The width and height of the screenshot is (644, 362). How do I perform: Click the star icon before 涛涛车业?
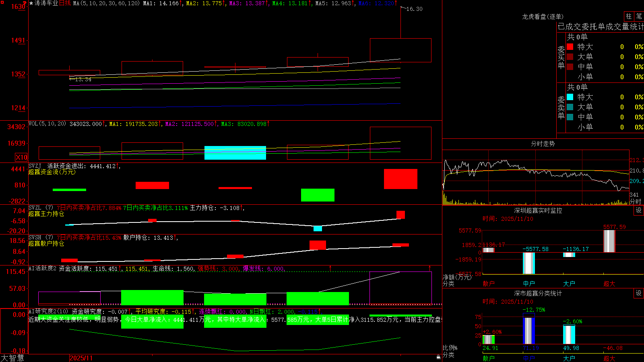pos(31,3)
